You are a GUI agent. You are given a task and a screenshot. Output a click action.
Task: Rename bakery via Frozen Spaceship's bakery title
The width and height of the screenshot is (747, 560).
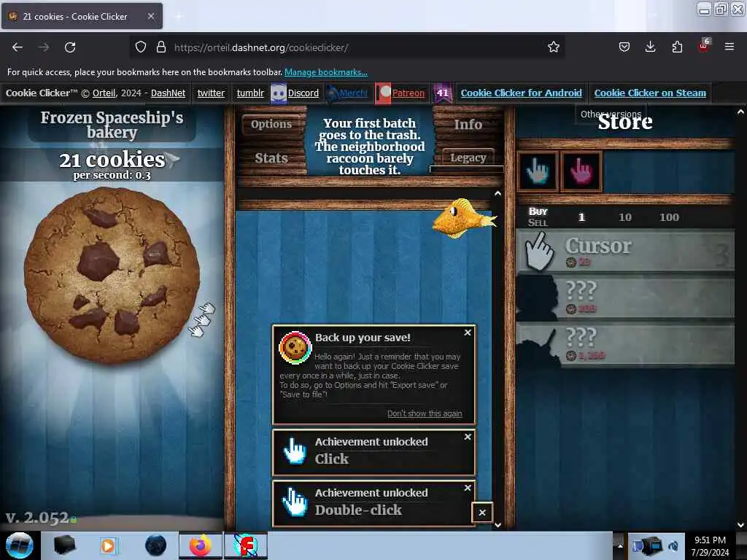pyautogui.click(x=112, y=125)
